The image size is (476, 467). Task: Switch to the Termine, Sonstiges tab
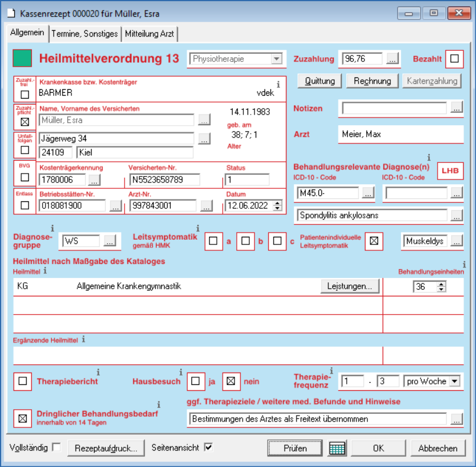click(84, 34)
